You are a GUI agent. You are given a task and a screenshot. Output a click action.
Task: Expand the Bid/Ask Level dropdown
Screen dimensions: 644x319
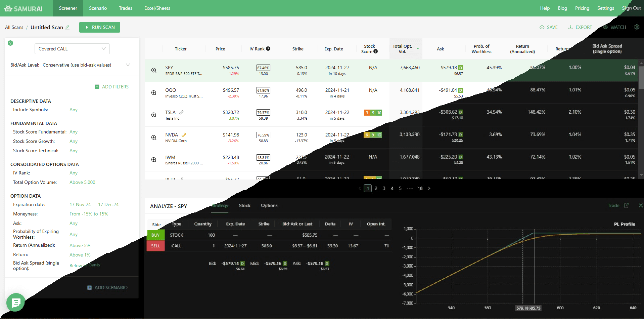(128, 65)
